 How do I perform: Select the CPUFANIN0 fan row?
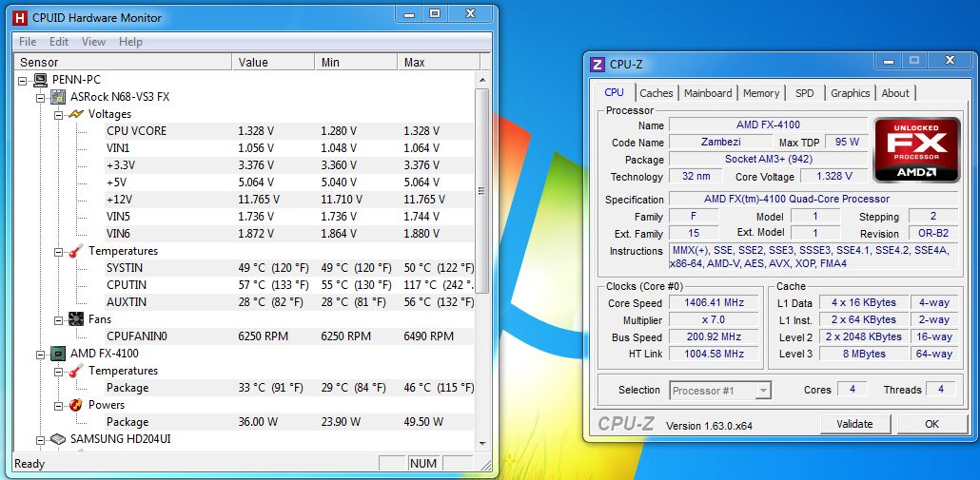(x=290, y=336)
